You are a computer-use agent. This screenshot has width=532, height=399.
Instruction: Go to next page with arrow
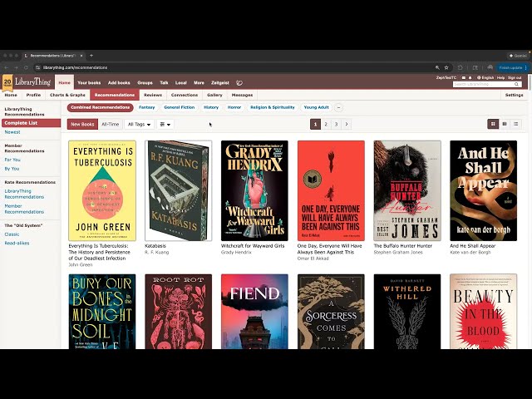[347, 124]
